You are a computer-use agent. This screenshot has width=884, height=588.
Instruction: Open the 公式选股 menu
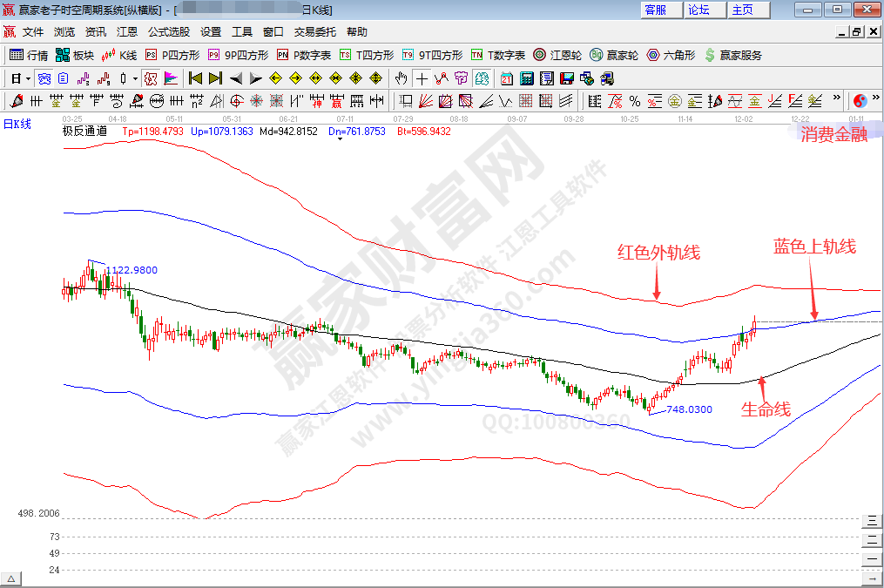coord(168,32)
